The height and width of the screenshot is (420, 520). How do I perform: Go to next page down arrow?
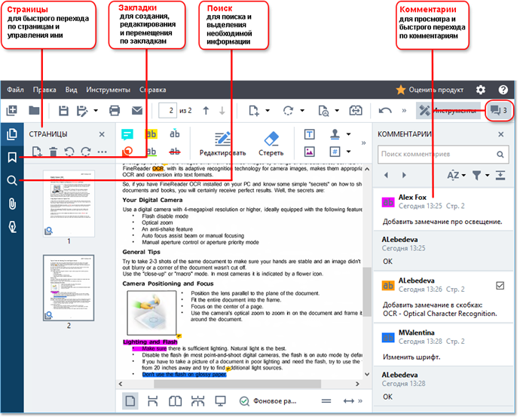[222, 111]
